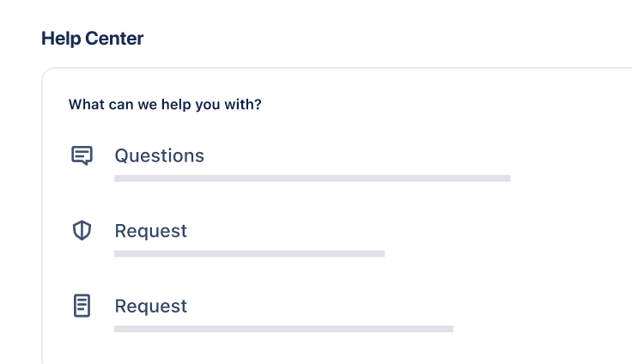Viewport: 632px width, 364px height.
Task: Click the document icon beside Request
Action: (x=82, y=306)
